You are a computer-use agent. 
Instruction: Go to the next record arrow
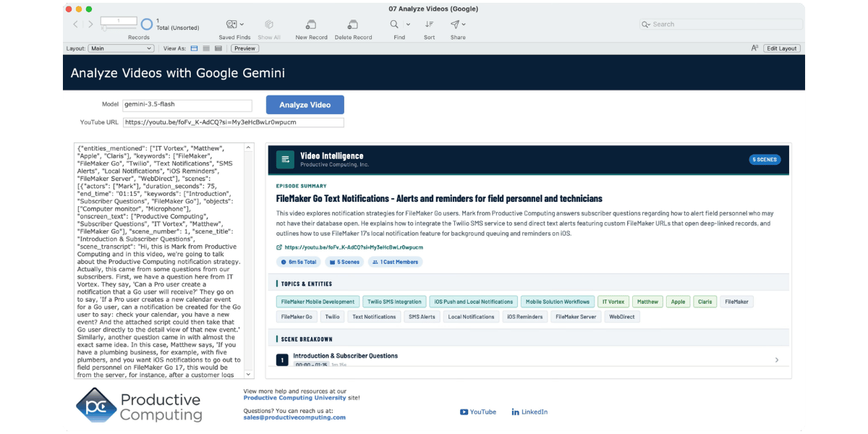(x=90, y=25)
